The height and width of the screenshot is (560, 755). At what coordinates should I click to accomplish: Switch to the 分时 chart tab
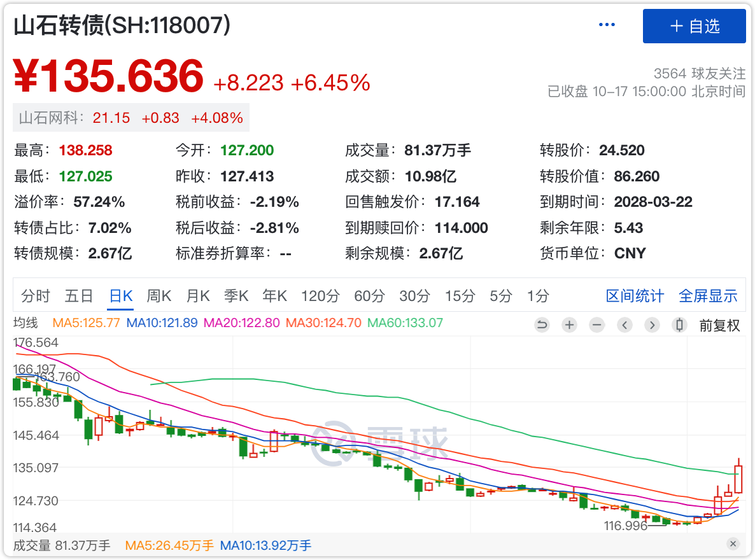point(36,296)
